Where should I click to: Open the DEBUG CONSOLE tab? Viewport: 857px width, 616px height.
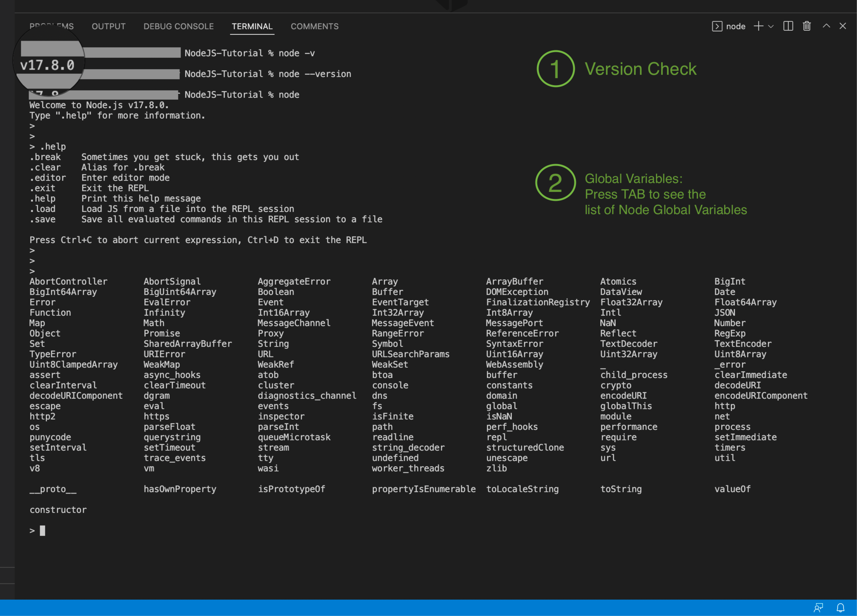[x=178, y=26]
